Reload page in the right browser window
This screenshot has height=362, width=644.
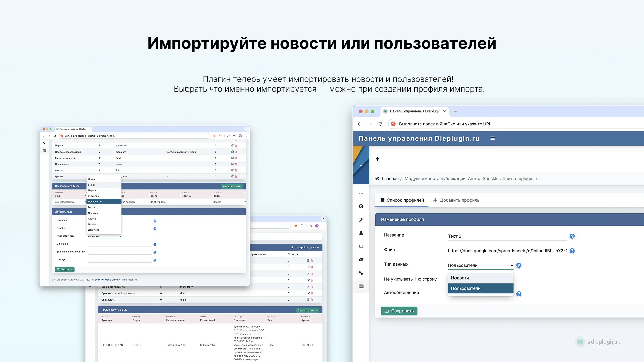[380, 124]
